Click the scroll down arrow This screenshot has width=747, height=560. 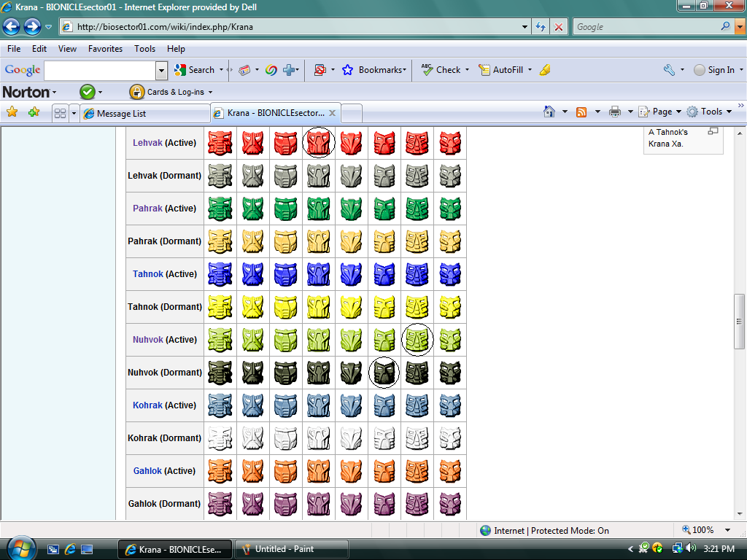pyautogui.click(x=740, y=514)
